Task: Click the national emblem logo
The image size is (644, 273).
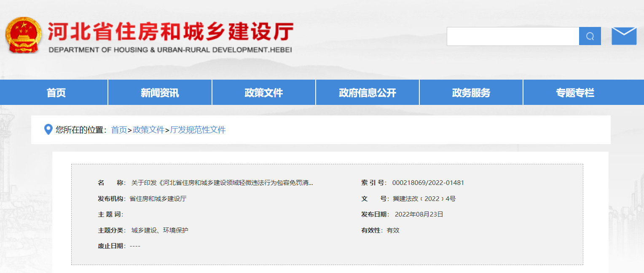Action: pos(24,36)
